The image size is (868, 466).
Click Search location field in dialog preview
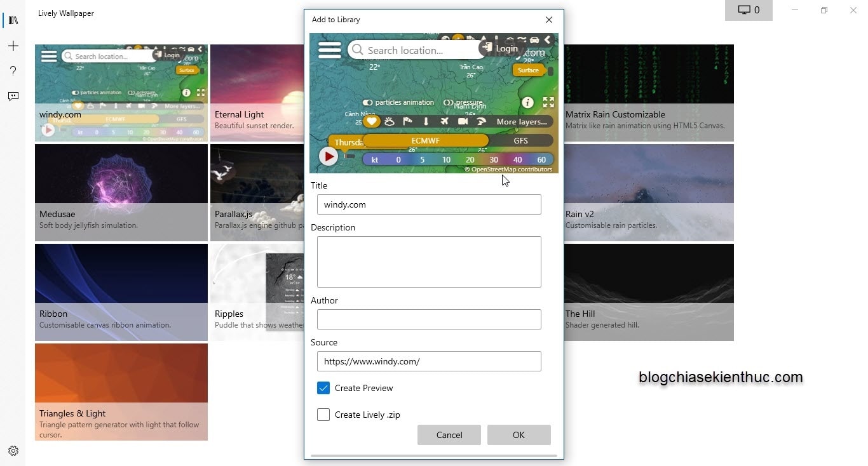coord(413,50)
